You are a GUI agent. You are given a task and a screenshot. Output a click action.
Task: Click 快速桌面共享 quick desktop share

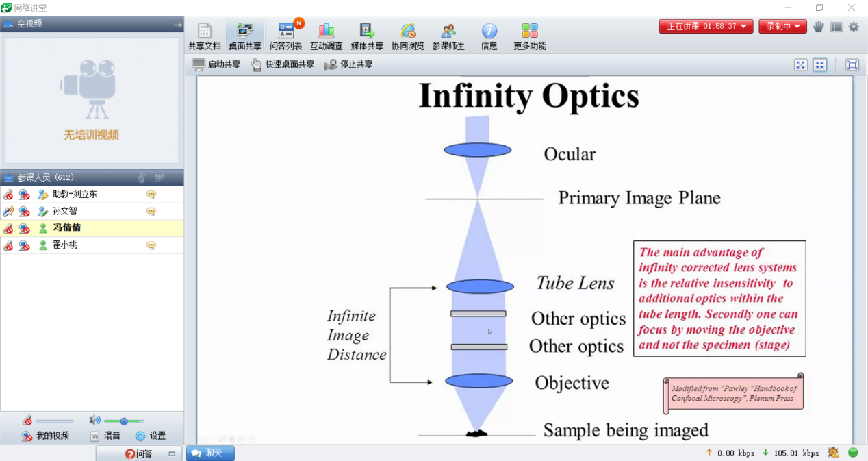[x=283, y=64]
